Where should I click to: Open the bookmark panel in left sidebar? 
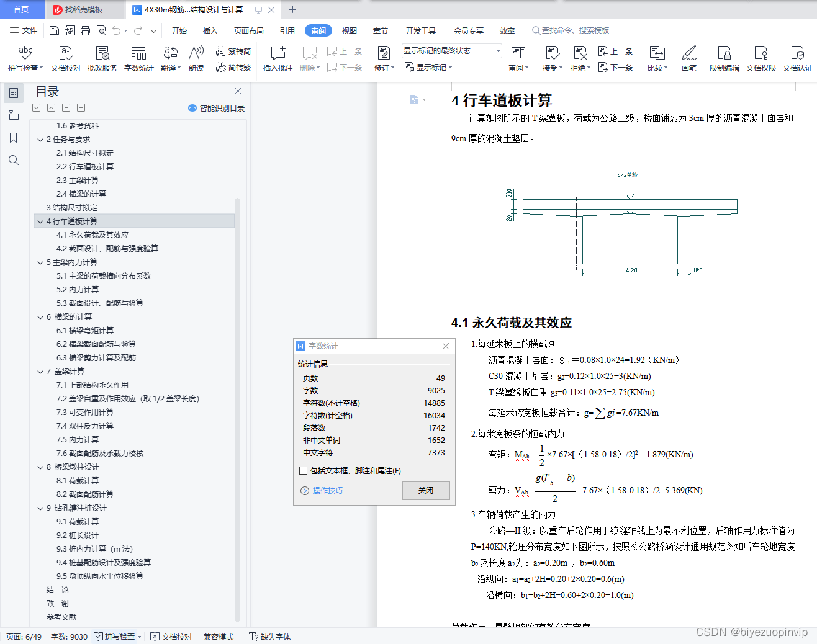click(14, 138)
